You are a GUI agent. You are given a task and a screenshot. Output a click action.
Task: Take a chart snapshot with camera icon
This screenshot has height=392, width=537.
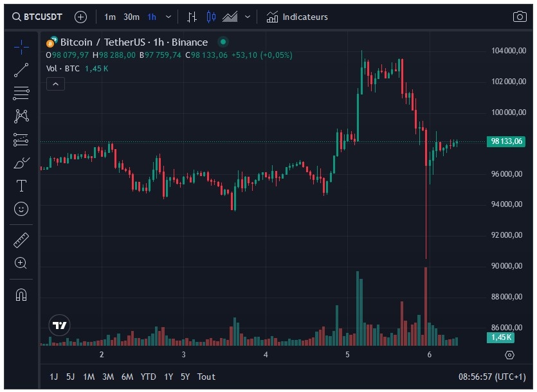[520, 17]
